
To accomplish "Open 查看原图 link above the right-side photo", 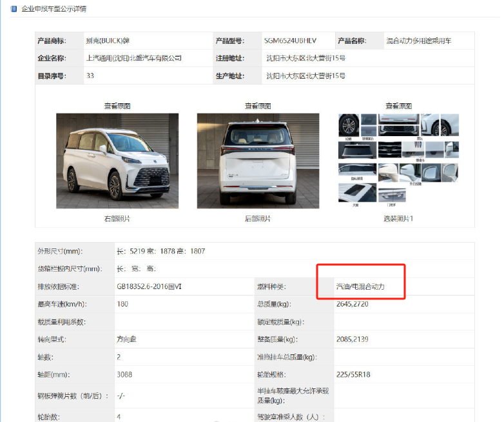I will 117,106.
